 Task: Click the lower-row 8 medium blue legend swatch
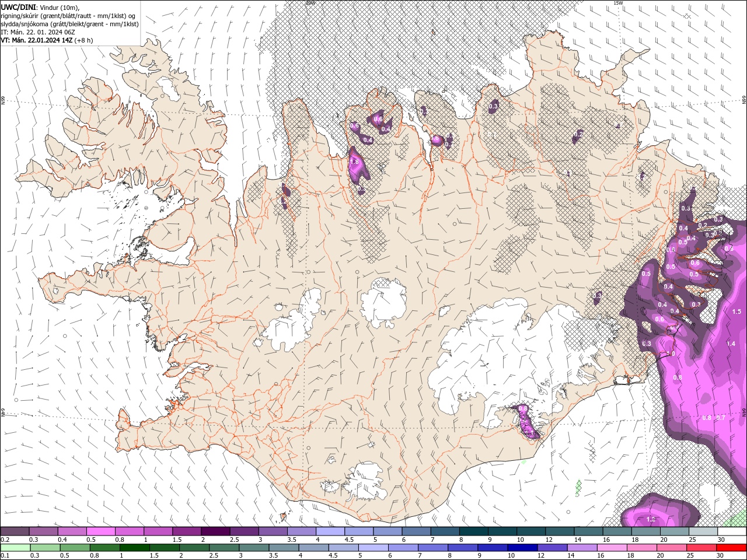(463, 548)
